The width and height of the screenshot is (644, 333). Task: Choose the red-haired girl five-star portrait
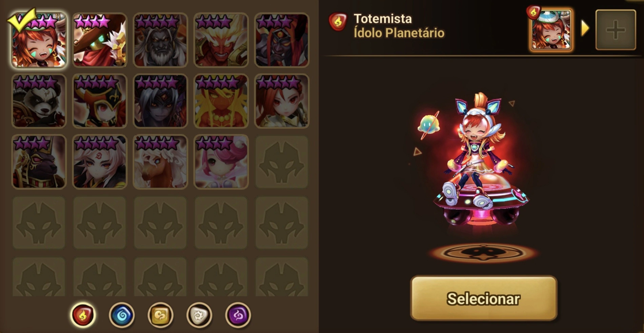[282, 101]
